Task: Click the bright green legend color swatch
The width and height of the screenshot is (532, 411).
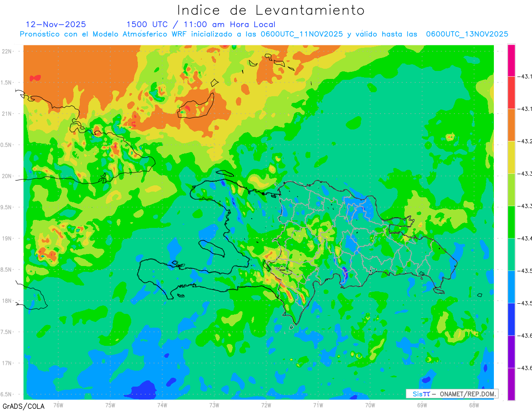Action: tap(511, 222)
